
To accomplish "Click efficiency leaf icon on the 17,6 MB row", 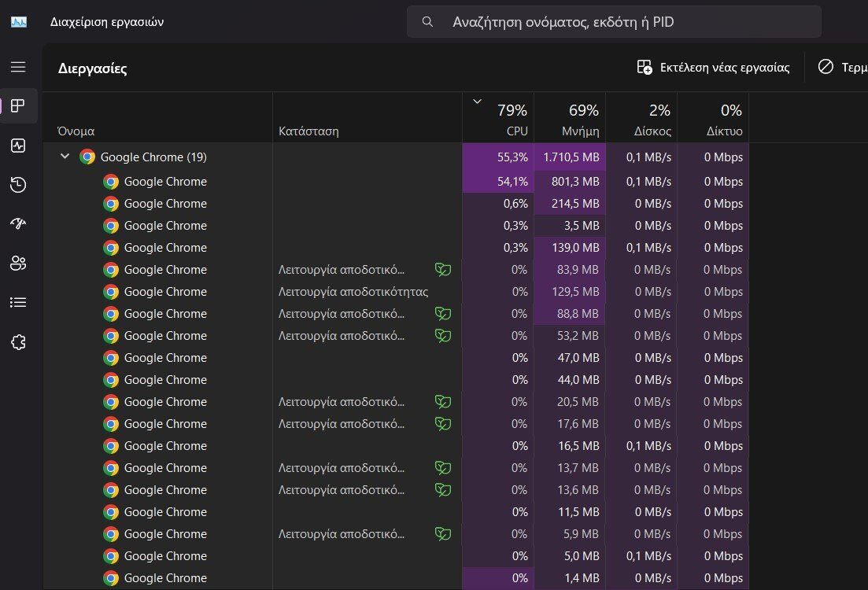I will click(x=443, y=424).
